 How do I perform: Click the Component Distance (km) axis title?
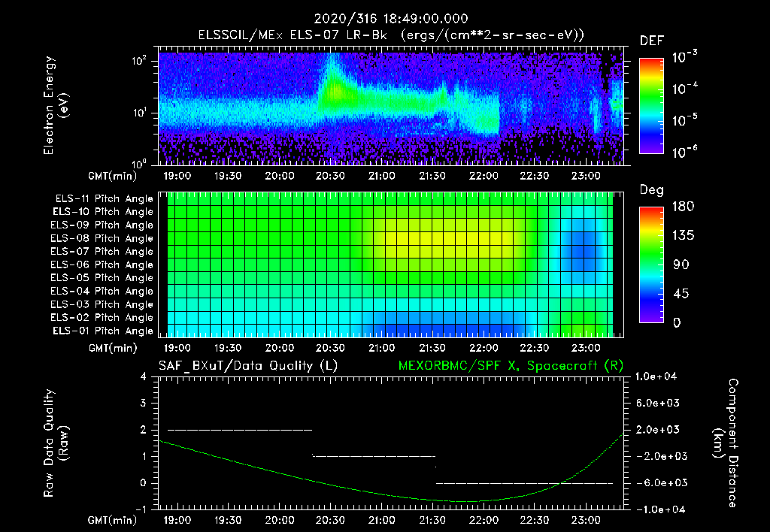coord(726,443)
